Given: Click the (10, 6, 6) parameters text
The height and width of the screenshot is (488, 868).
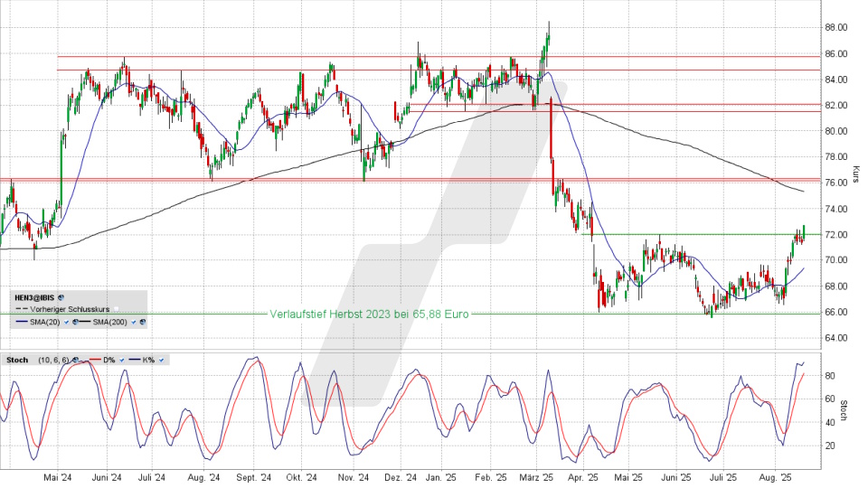Looking at the screenshot, I should [x=53, y=361].
